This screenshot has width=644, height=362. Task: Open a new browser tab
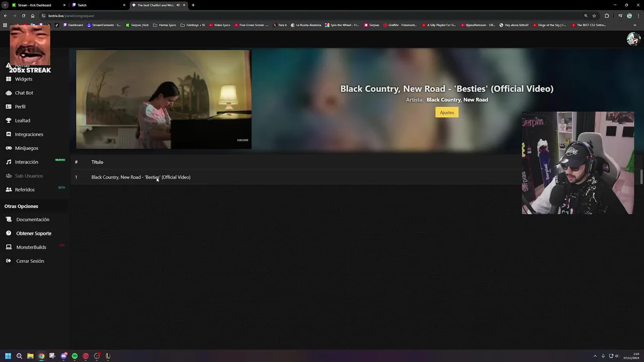[x=193, y=5]
